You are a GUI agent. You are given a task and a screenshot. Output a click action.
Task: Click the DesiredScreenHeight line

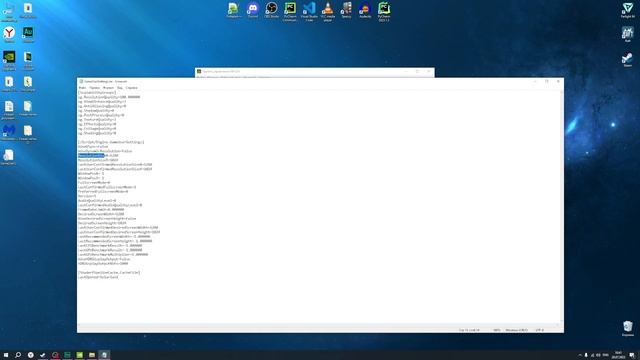tap(102, 223)
